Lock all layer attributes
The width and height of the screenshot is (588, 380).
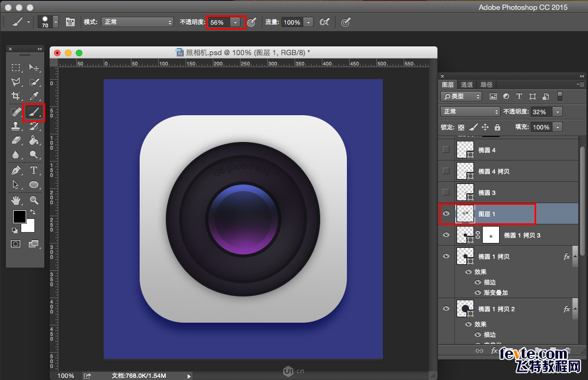497,127
